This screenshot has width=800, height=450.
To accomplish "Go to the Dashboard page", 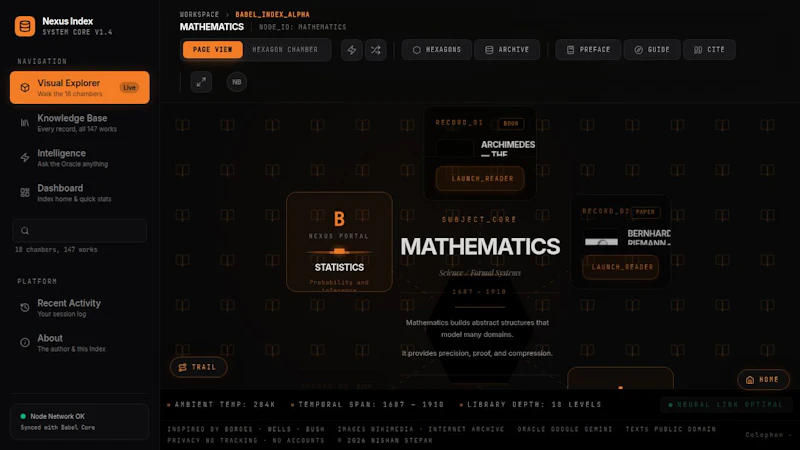I will (80, 193).
